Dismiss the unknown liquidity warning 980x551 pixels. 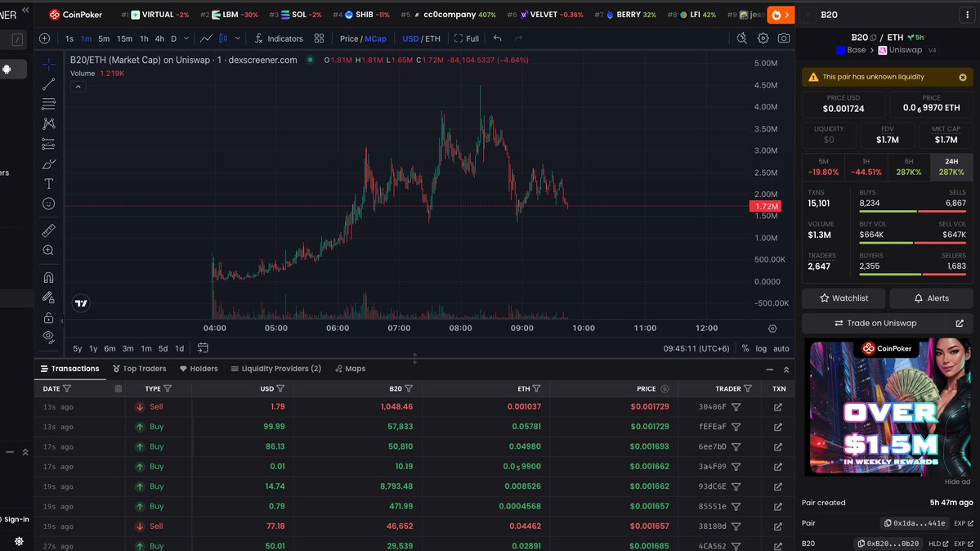click(x=963, y=78)
